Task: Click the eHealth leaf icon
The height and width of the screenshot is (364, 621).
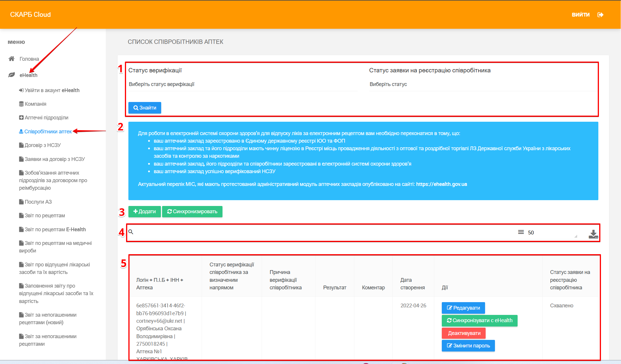Action: click(12, 75)
